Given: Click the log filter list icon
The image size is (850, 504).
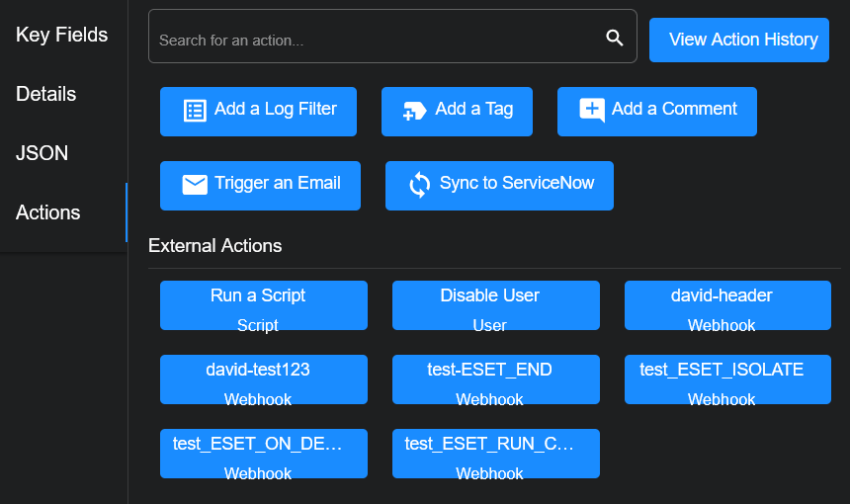Looking at the screenshot, I should click(x=196, y=111).
